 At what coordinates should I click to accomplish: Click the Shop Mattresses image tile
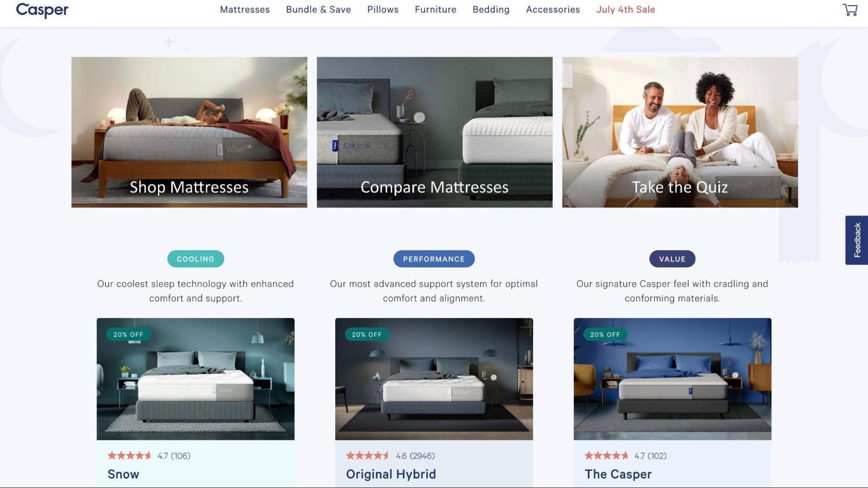[x=189, y=132]
